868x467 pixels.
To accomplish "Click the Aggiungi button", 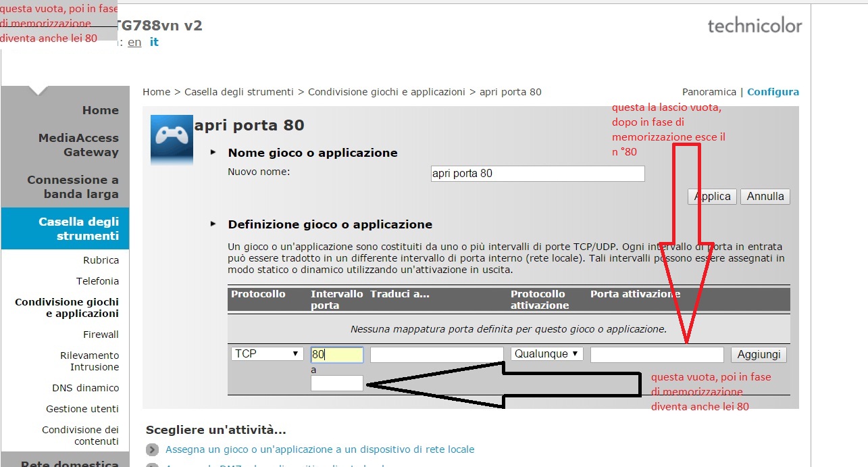I will pos(759,355).
